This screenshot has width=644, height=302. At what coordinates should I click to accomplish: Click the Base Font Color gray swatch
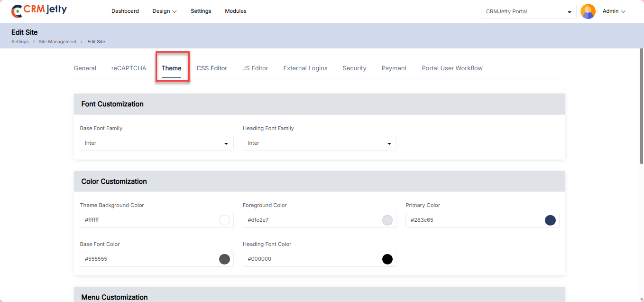224,259
